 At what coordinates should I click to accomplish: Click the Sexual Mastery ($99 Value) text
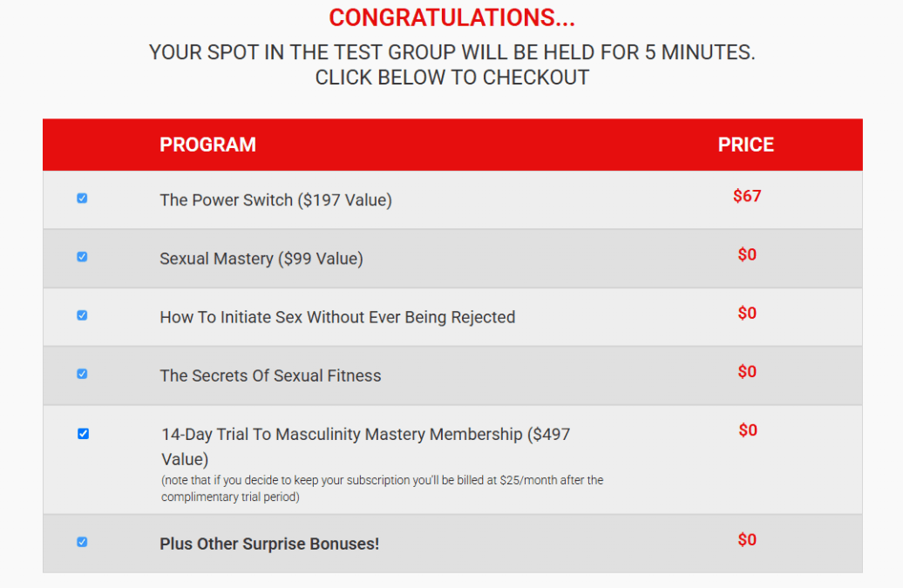click(x=261, y=259)
